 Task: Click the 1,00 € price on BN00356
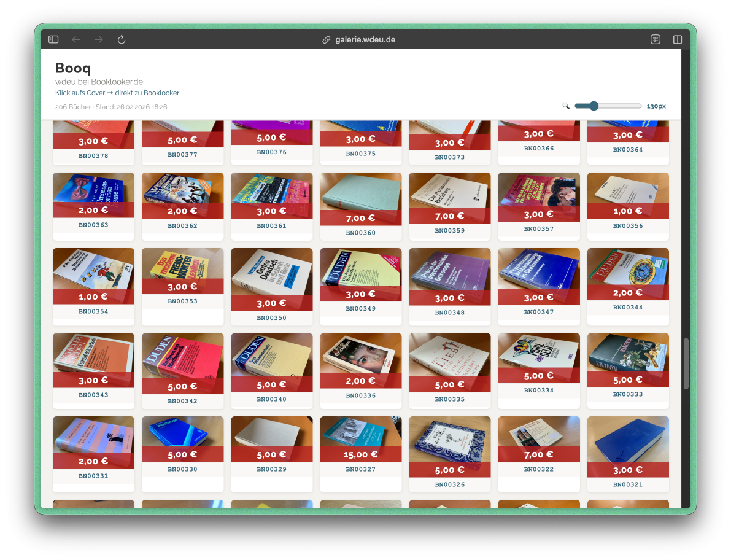click(627, 211)
